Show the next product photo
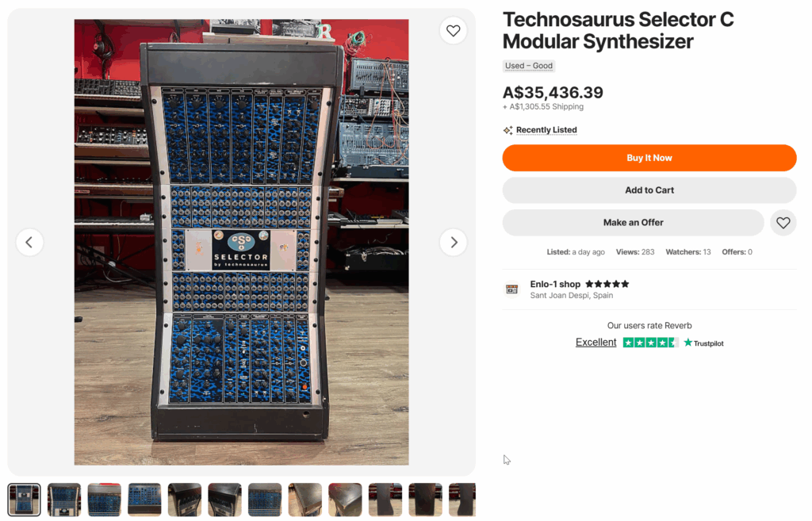Image resolution: width=812 pixels, height=521 pixels. click(x=454, y=243)
